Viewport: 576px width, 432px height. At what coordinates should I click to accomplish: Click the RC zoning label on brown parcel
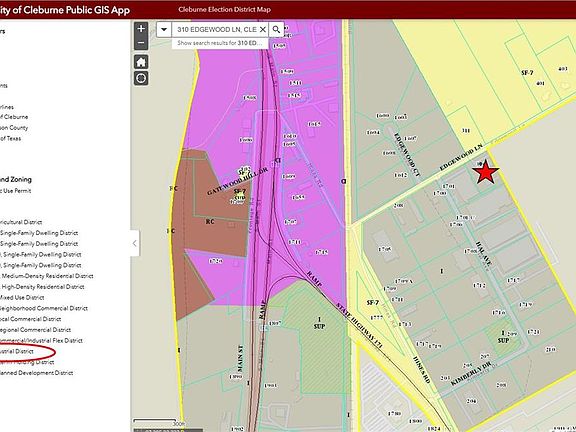[210, 222]
